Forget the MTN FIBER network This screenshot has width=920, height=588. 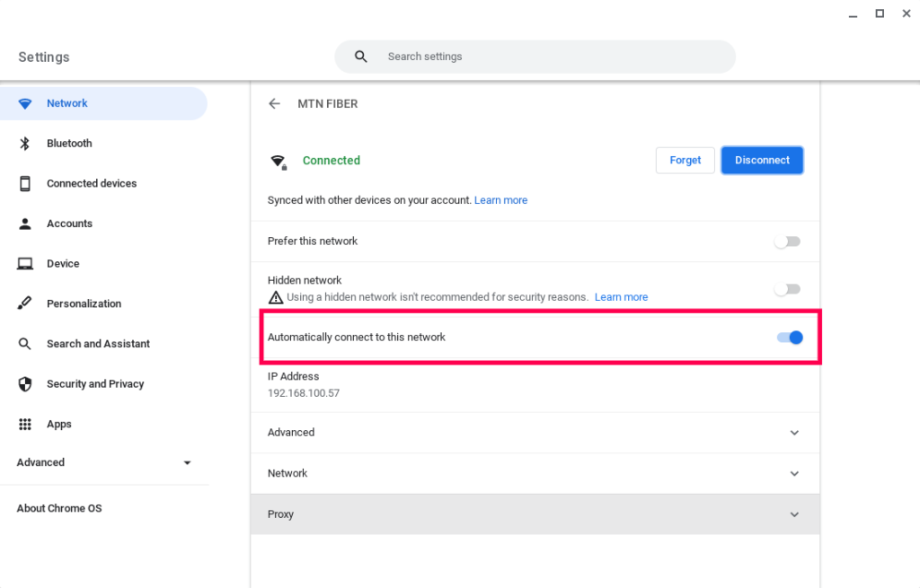click(x=686, y=161)
